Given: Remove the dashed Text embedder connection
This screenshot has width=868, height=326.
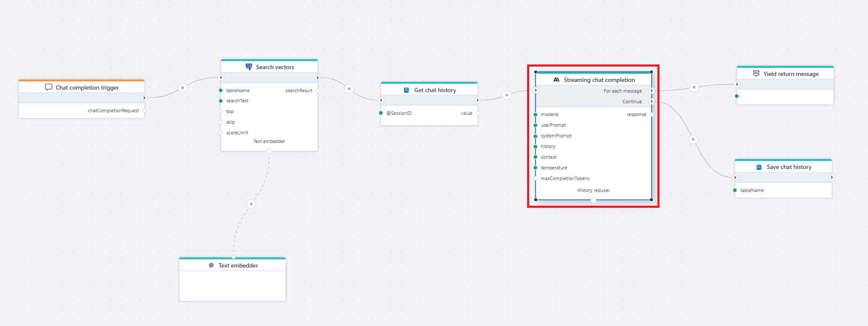Looking at the screenshot, I should tap(251, 204).
